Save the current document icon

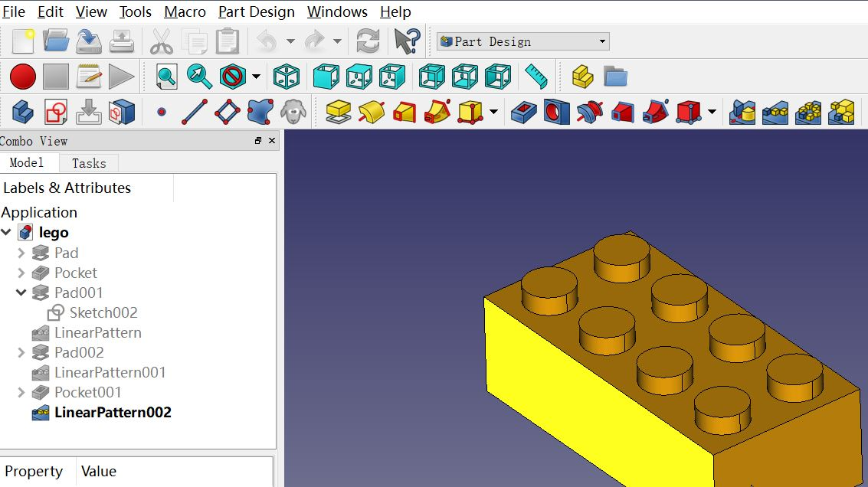click(89, 41)
